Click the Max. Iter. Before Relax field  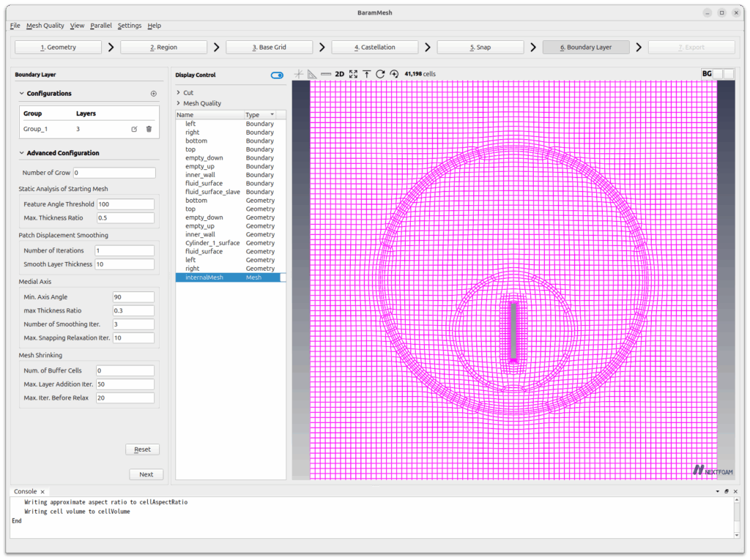click(125, 398)
